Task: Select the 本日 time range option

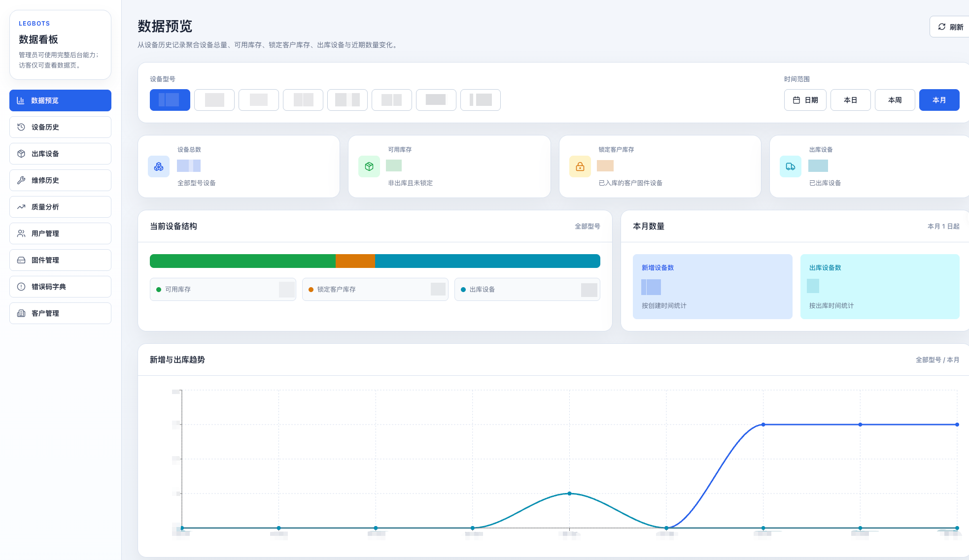Action: pyautogui.click(x=851, y=100)
